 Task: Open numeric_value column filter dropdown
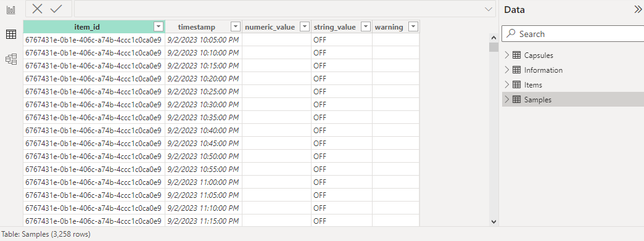pyautogui.click(x=305, y=27)
